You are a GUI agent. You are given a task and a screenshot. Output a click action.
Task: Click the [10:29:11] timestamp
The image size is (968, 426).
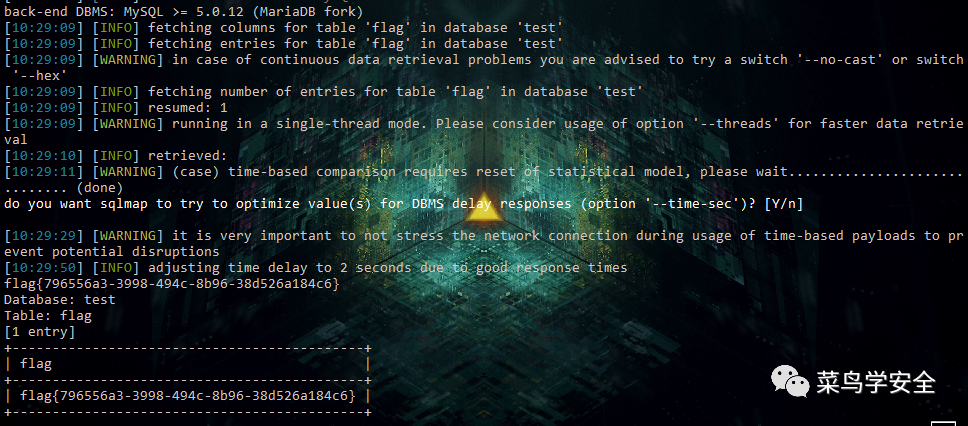pyautogui.click(x=44, y=172)
